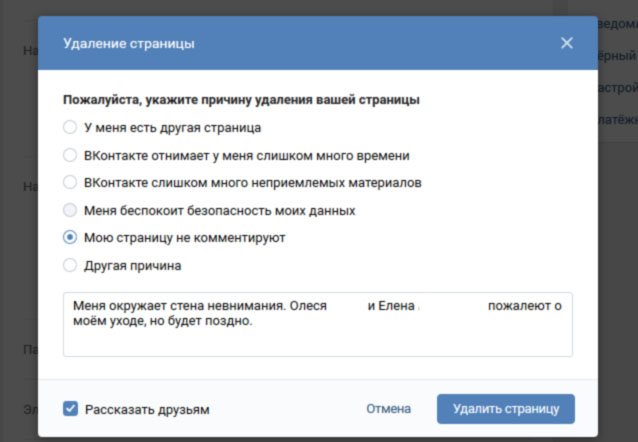The image size is (638, 442).
Task: Click inside the reason comment text area
Action: coord(318,324)
